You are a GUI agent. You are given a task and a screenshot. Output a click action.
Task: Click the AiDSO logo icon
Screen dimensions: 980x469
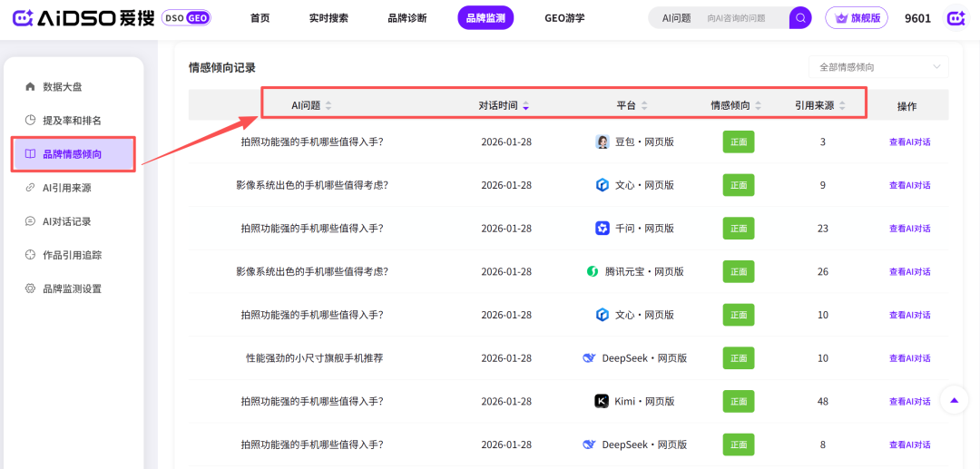click(24, 18)
